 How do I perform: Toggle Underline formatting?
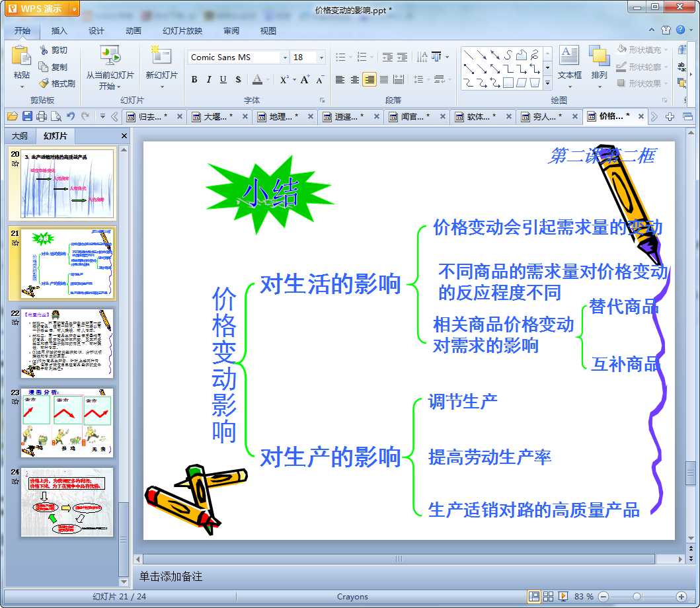pos(223,79)
